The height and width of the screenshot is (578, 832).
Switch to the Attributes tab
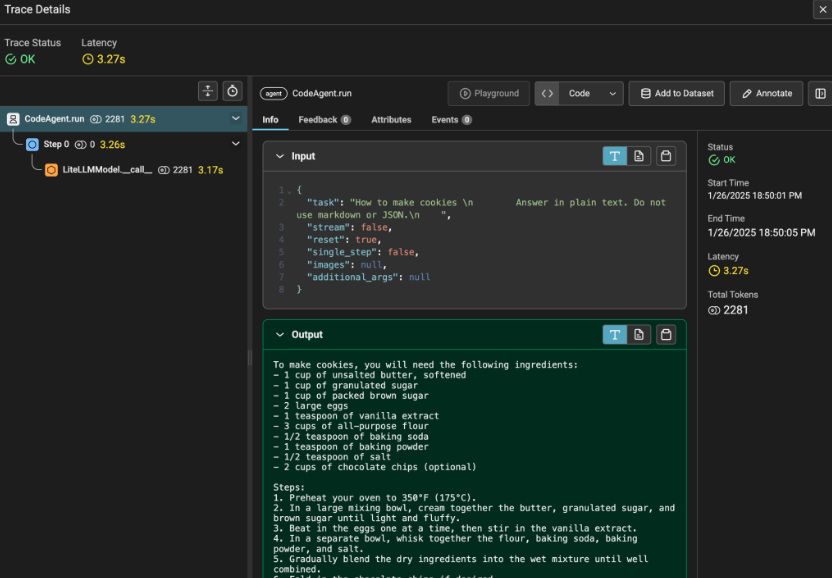coord(391,119)
